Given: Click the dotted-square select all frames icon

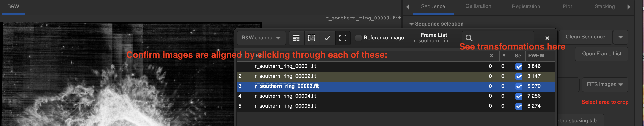Looking at the screenshot, I should pos(312,38).
